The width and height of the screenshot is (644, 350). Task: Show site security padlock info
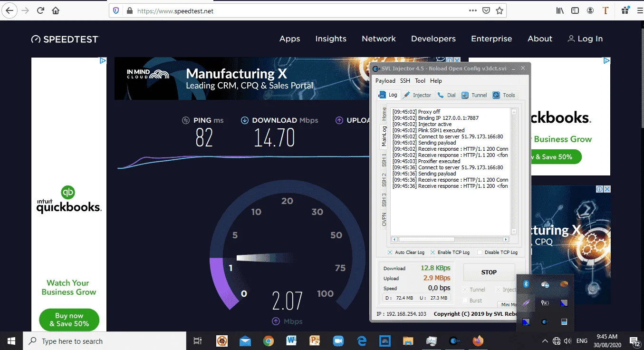pos(128,10)
